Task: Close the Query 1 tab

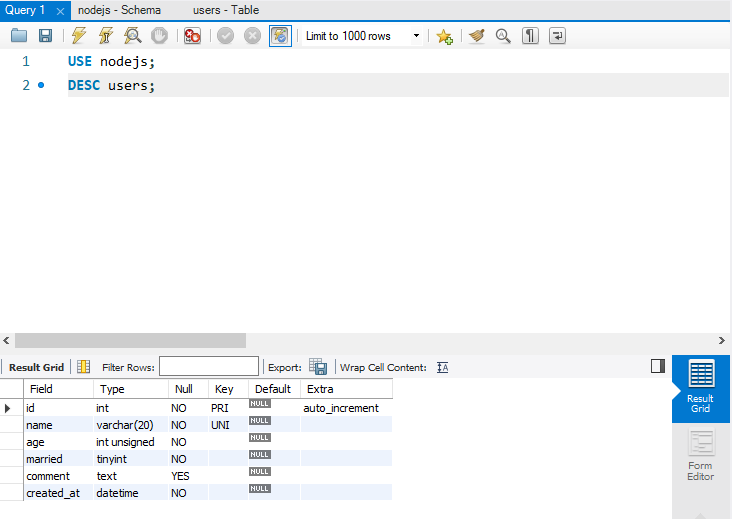Action: click(x=60, y=11)
